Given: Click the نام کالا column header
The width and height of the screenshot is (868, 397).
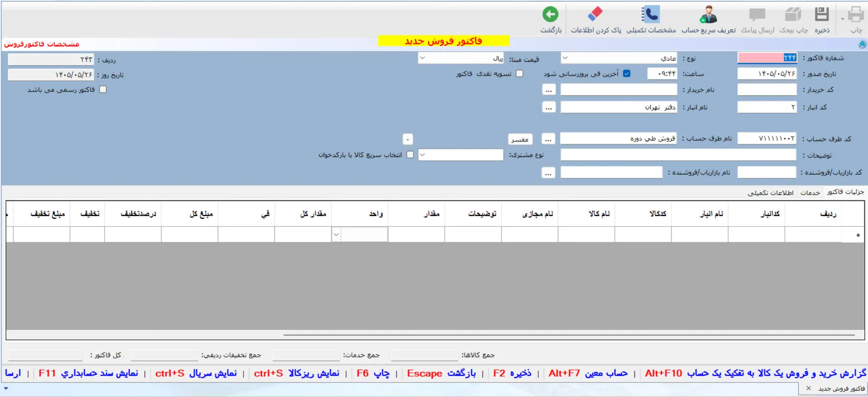Looking at the screenshot, I should tap(586, 213).
